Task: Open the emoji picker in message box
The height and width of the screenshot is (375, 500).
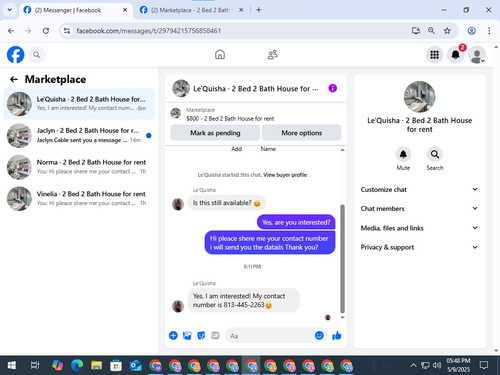Action: [319, 335]
